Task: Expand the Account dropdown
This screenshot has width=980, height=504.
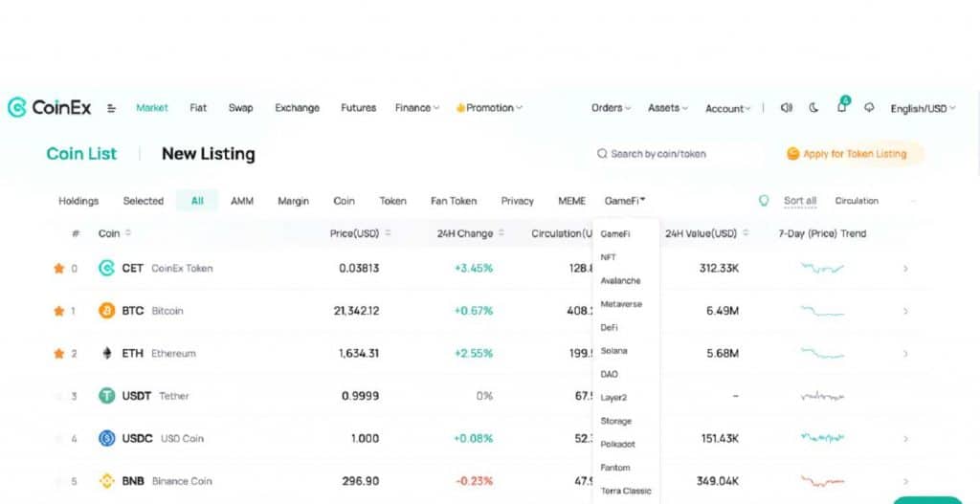Action: [x=727, y=108]
